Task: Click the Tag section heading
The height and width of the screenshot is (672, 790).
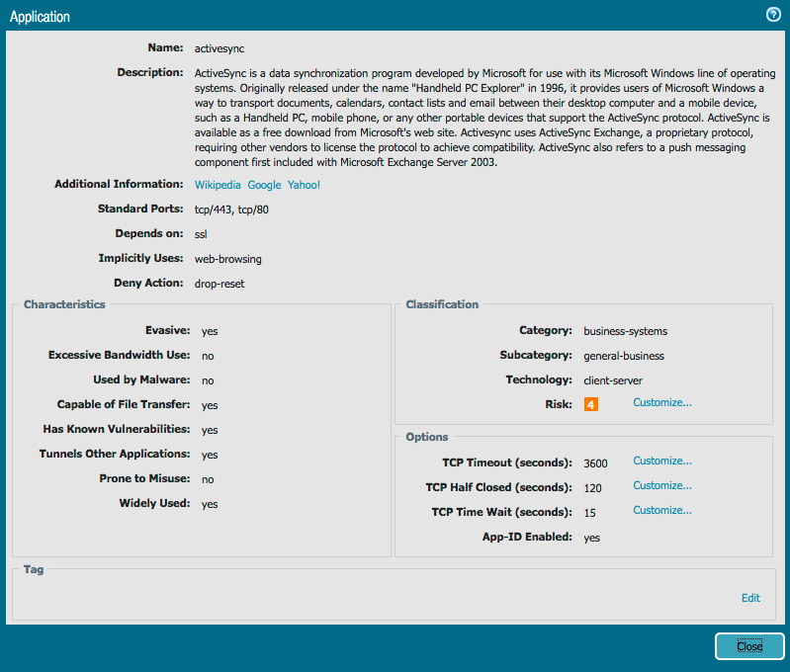Action: click(x=34, y=569)
